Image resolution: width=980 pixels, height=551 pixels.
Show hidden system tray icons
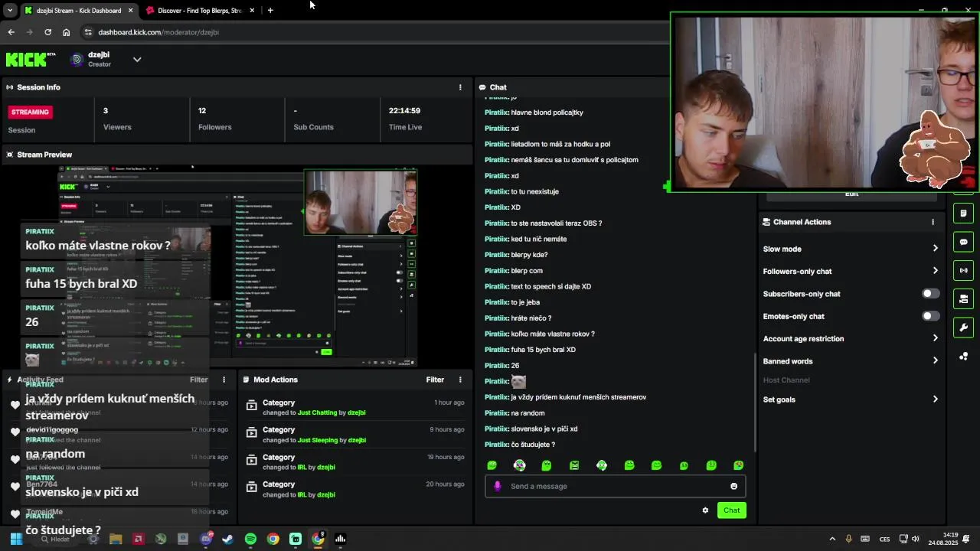pos(832,539)
